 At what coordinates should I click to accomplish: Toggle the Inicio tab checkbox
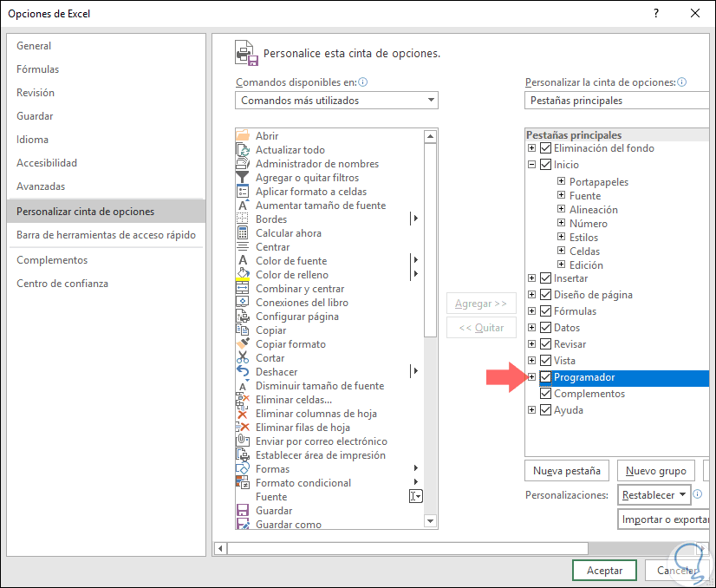[x=545, y=165]
